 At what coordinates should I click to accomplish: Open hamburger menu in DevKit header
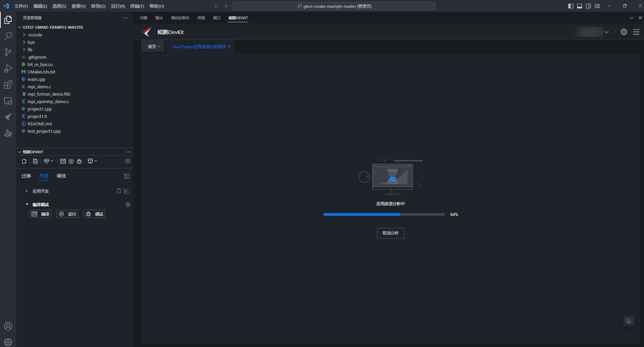[x=636, y=32]
